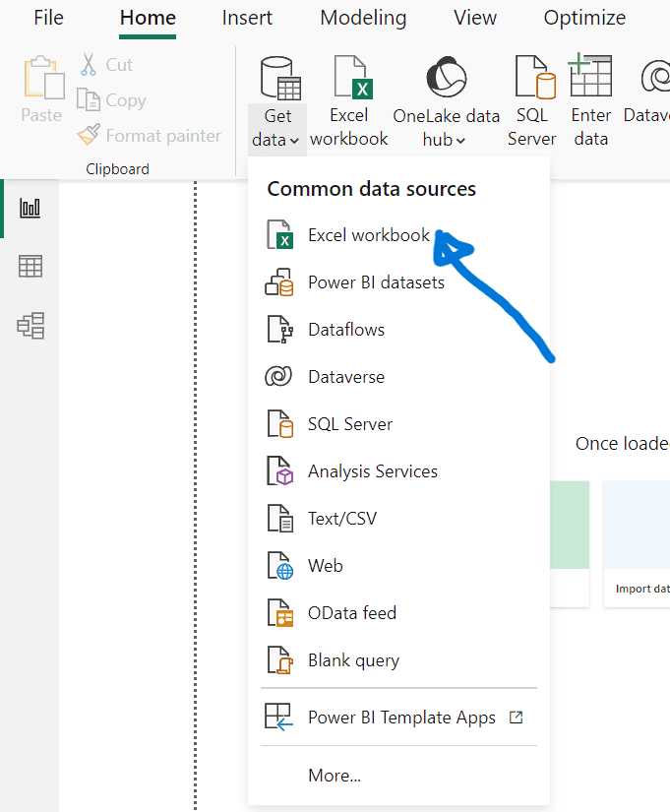670x812 pixels.
Task: Open the File tab
Action: pos(48,18)
